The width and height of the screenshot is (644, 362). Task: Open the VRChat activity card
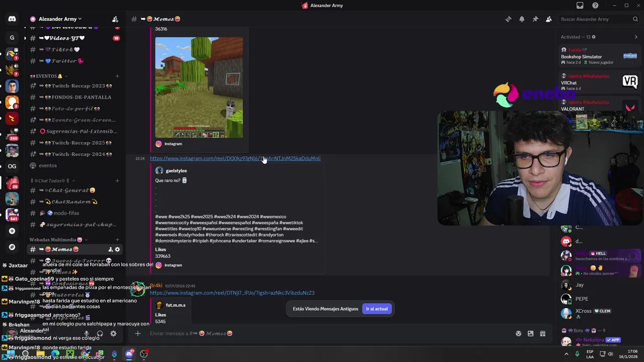[x=599, y=82]
